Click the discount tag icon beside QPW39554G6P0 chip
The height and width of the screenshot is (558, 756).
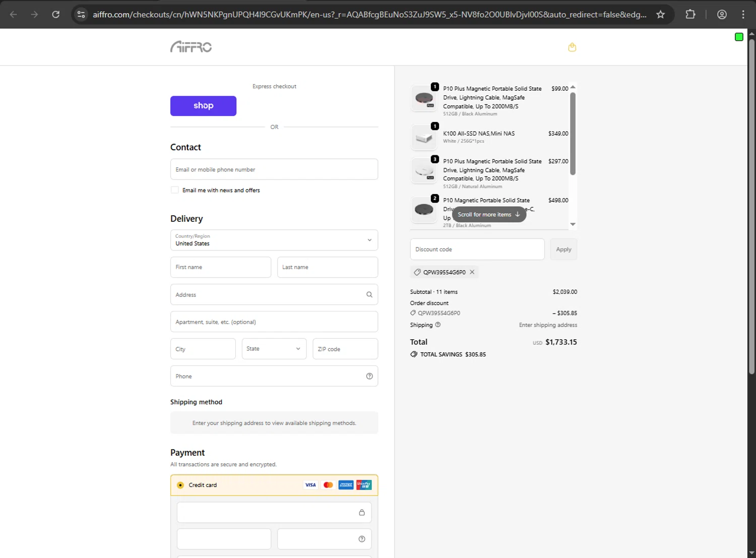[417, 272]
